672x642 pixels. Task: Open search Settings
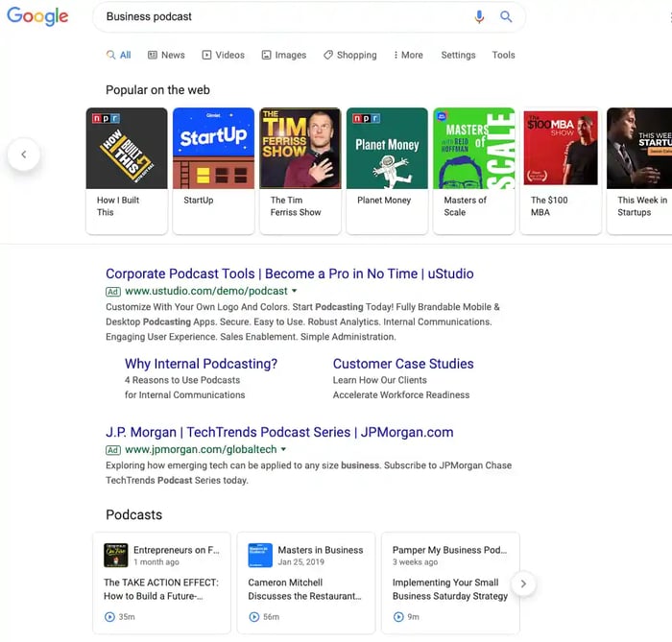(458, 55)
